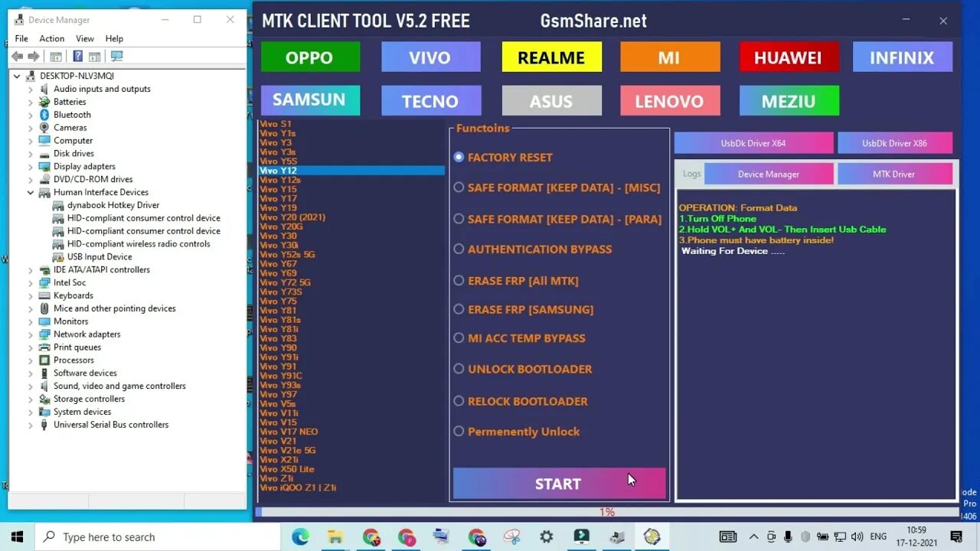Image resolution: width=980 pixels, height=551 pixels.
Task: Expand the Disk drives node
Action: click(x=31, y=154)
